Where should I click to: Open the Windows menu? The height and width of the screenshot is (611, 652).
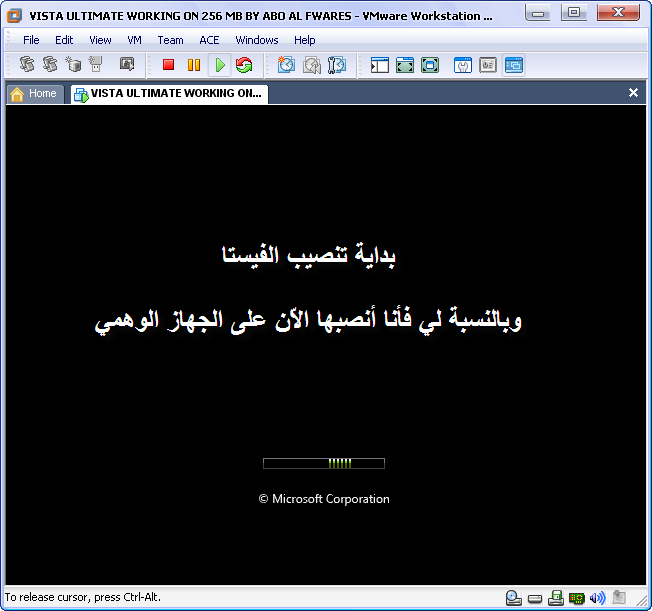pos(257,40)
